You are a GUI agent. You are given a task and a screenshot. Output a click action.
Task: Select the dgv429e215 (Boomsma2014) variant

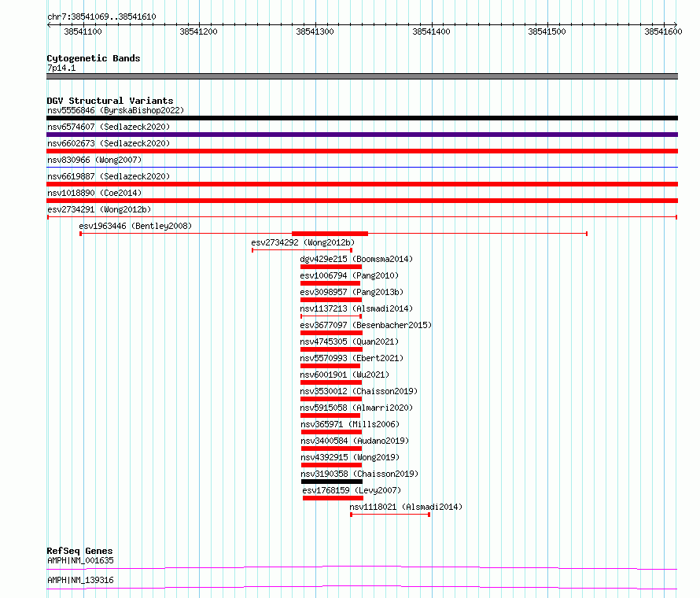(356, 259)
